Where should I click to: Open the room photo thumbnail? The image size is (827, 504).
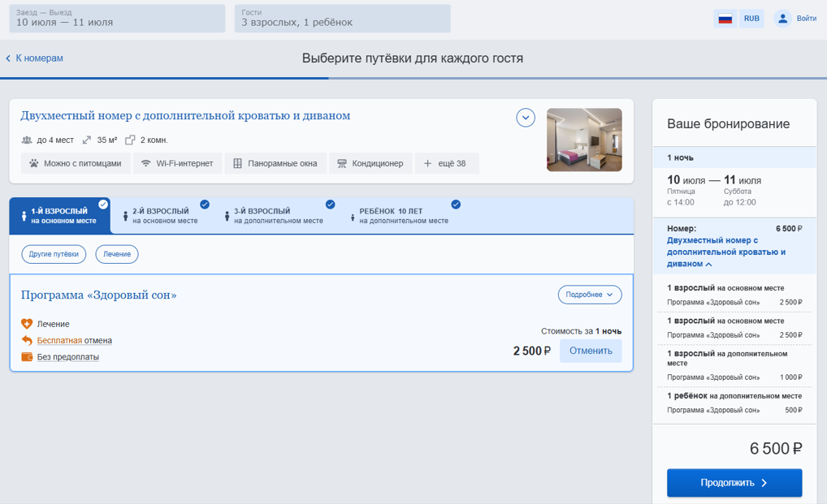pyautogui.click(x=584, y=140)
